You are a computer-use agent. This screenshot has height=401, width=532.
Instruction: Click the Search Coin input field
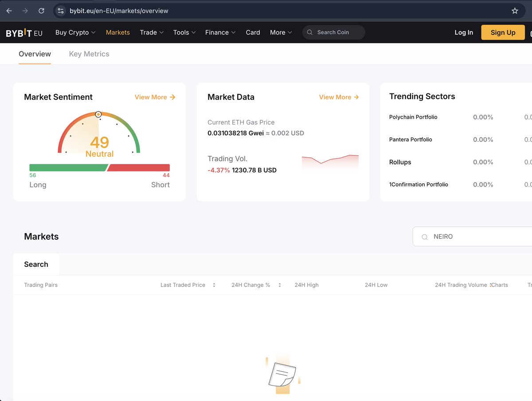click(334, 32)
